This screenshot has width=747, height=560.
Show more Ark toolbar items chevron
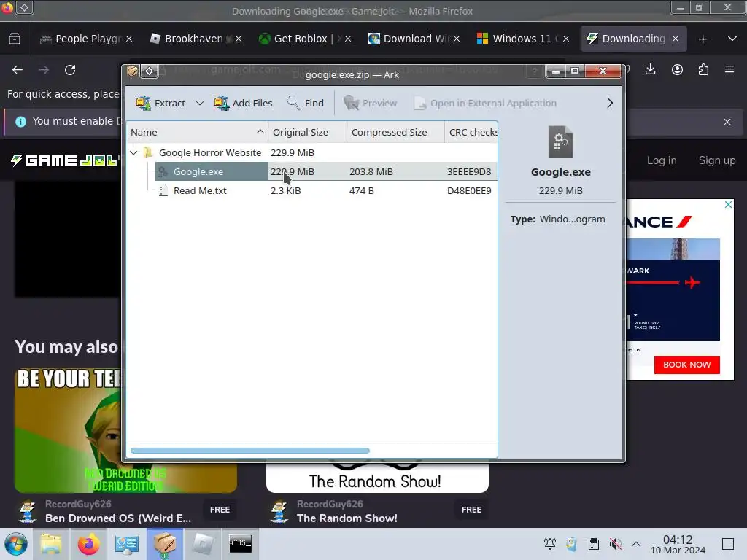tap(609, 103)
